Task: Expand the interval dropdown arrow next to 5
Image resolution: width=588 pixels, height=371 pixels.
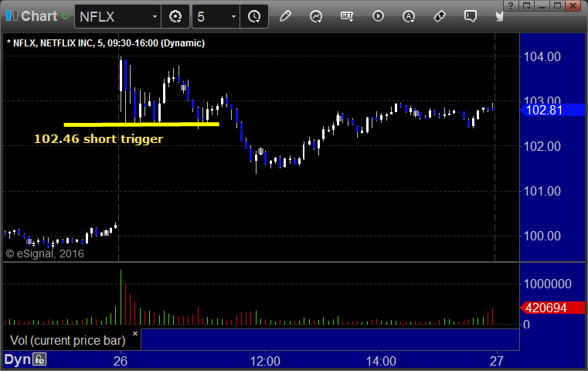Action: point(233,16)
